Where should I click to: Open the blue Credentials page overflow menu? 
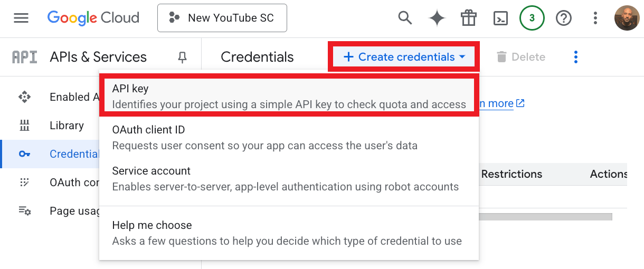point(576,57)
